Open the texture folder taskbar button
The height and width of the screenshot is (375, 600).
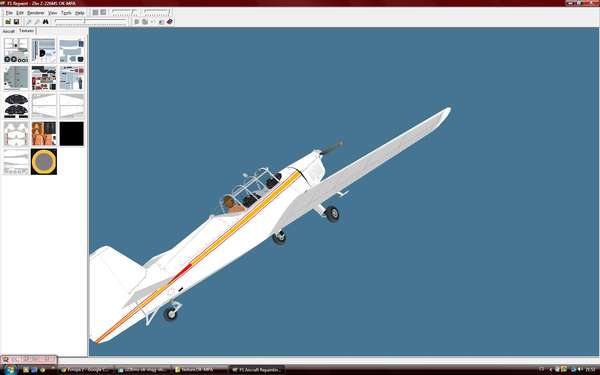(x=199, y=370)
